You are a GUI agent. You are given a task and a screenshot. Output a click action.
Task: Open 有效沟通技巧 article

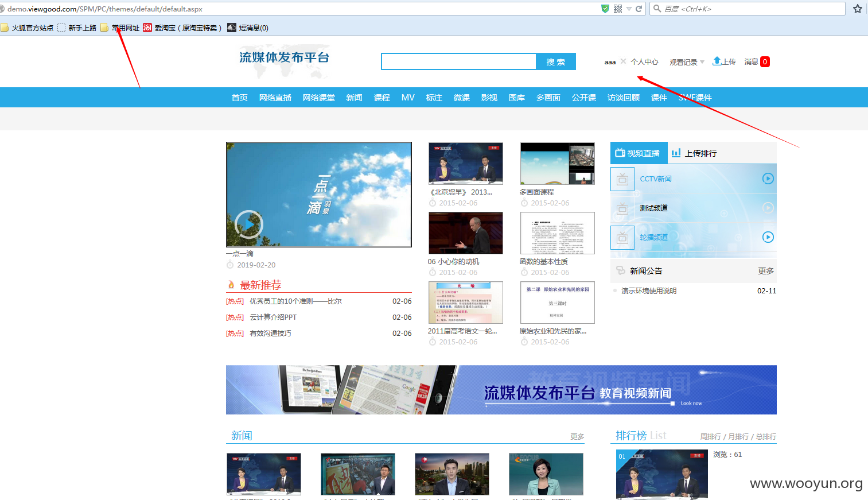[x=270, y=334]
